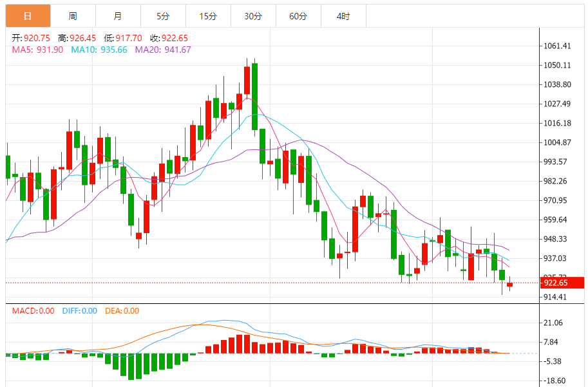
Task: Click the -5.38 MACD axis label
Action: coord(553,361)
